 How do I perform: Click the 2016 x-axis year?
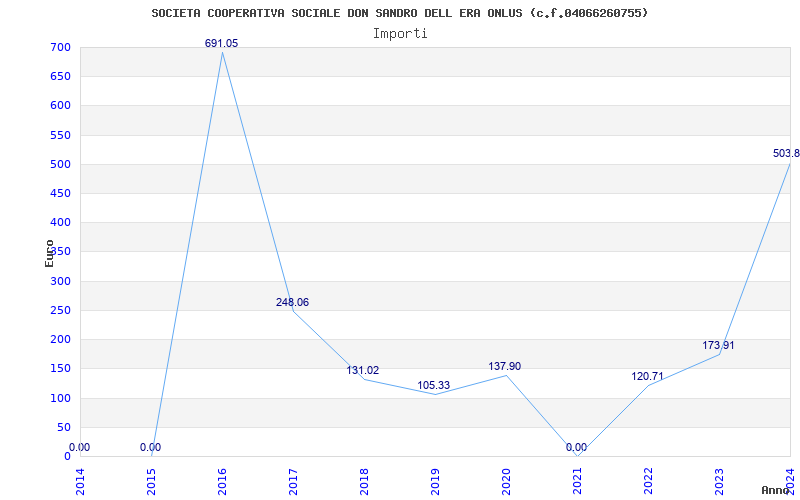pyautogui.click(x=222, y=481)
